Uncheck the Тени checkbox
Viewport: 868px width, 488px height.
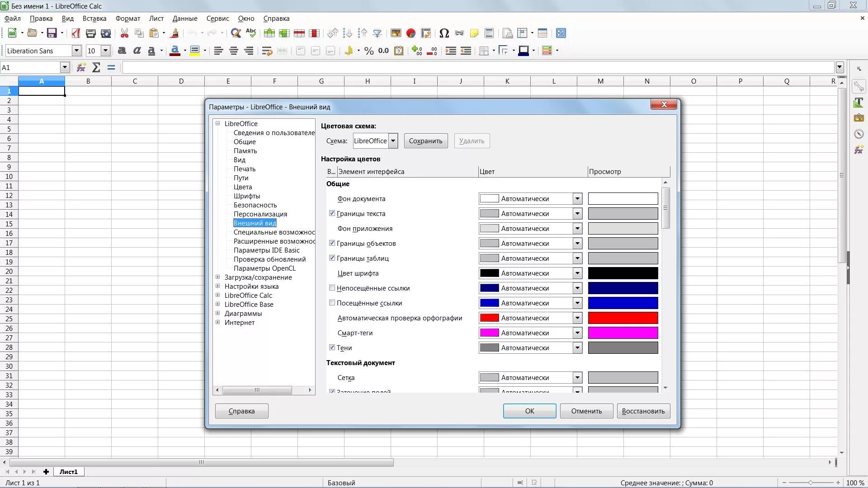click(x=332, y=347)
